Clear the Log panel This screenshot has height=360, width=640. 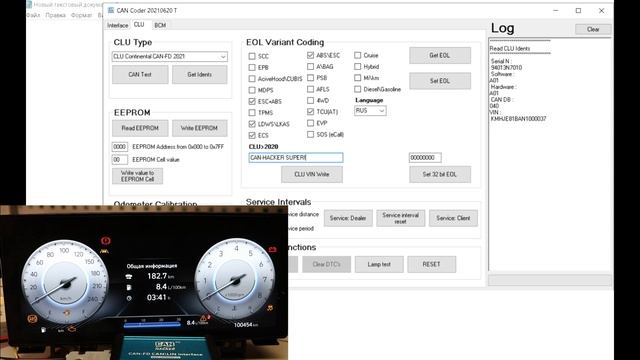(593, 29)
